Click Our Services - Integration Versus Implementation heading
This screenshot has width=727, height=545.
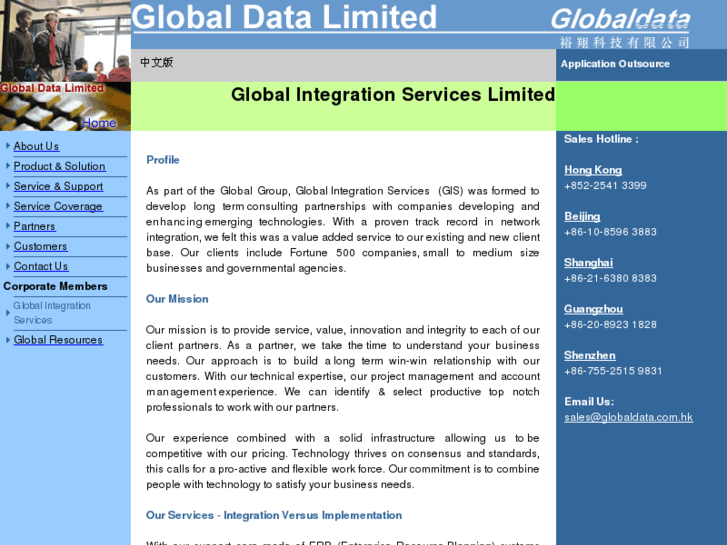coord(274,515)
